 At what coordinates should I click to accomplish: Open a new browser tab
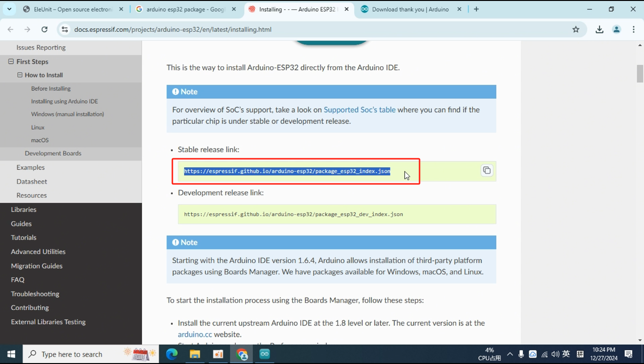pyautogui.click(x=476, y=9)
